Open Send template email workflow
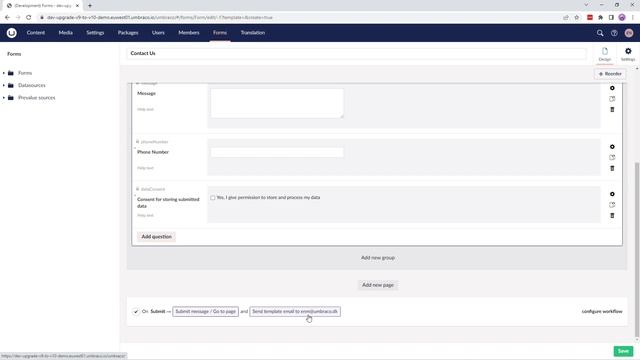The image size is (640, 360). pyautogui.click(x=295, y=311)
